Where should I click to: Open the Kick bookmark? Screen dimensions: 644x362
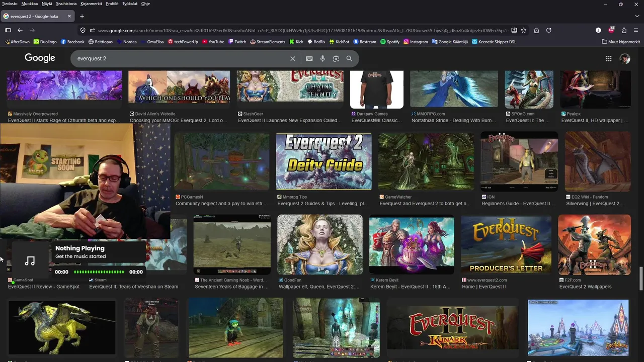[x=296, y=42]
